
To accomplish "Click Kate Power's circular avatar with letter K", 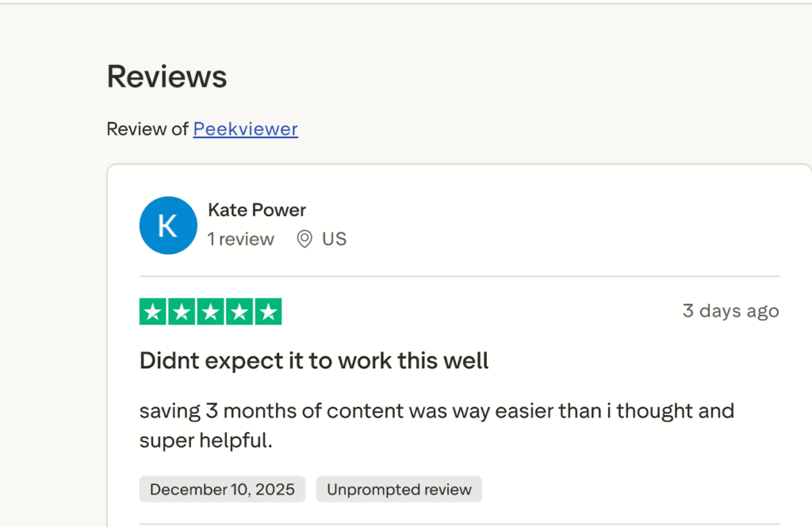I will pyautogui.click(x=168, y=225).
